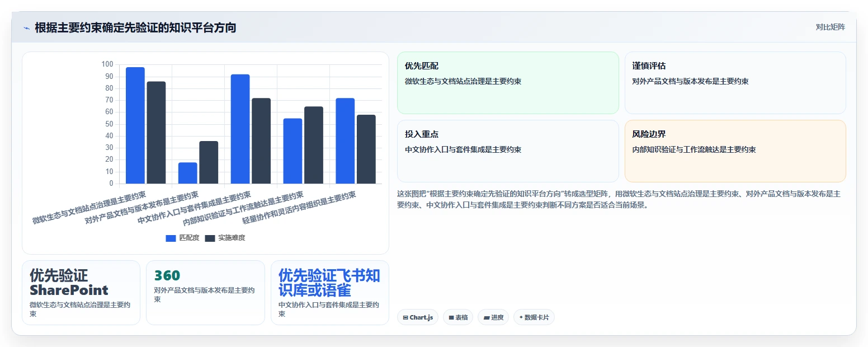Click the lightning icon beside the title
The width and height of the screenshot is (868, 347).
point(26,28)
